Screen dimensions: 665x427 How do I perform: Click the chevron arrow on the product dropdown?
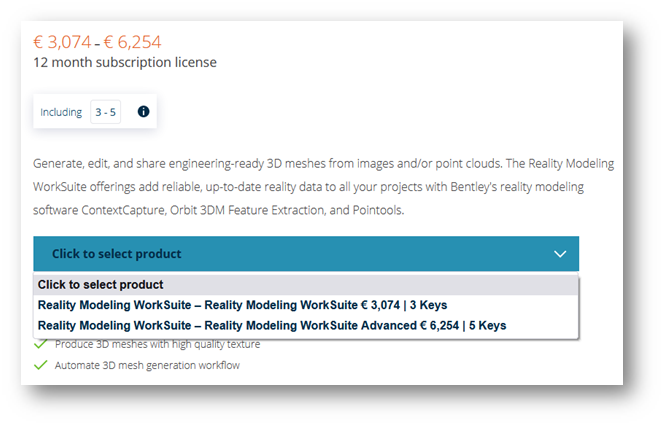560,254
